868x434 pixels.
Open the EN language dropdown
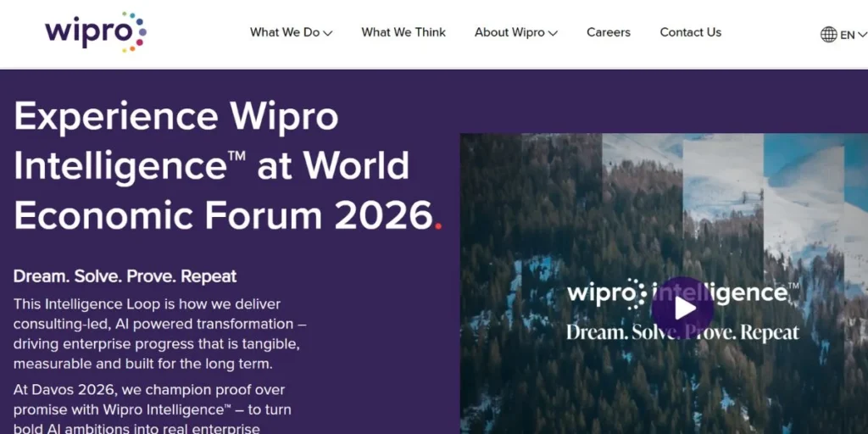[853, 35]
